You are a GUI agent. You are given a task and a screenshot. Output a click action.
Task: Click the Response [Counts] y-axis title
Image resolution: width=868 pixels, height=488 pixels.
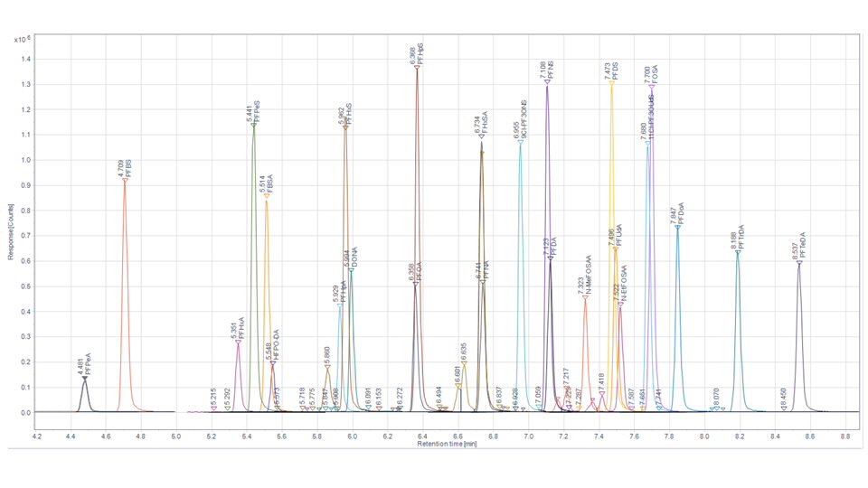click(11, 235)
